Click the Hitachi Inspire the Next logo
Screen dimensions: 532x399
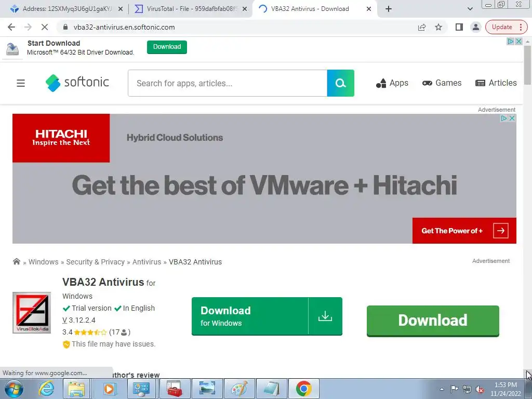[x=61, y=138]
